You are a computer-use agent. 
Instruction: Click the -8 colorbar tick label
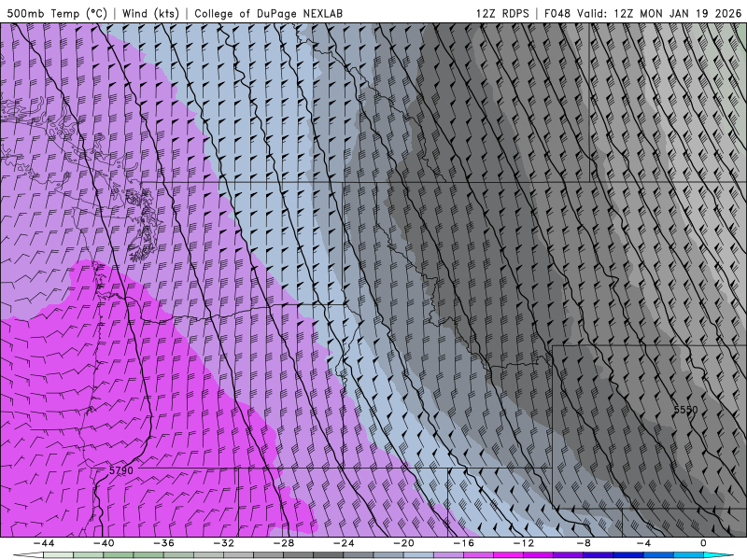tap(585, 543)
